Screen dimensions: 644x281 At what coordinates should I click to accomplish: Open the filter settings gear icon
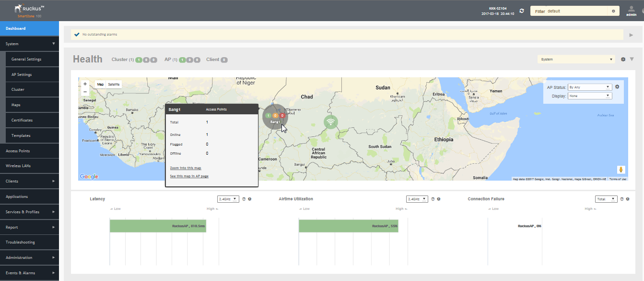(613, 11)
